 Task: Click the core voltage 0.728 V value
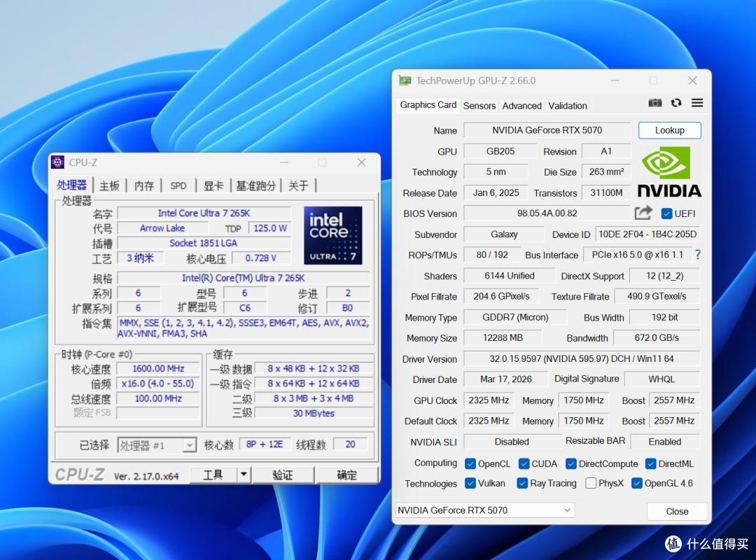(261, 258)
